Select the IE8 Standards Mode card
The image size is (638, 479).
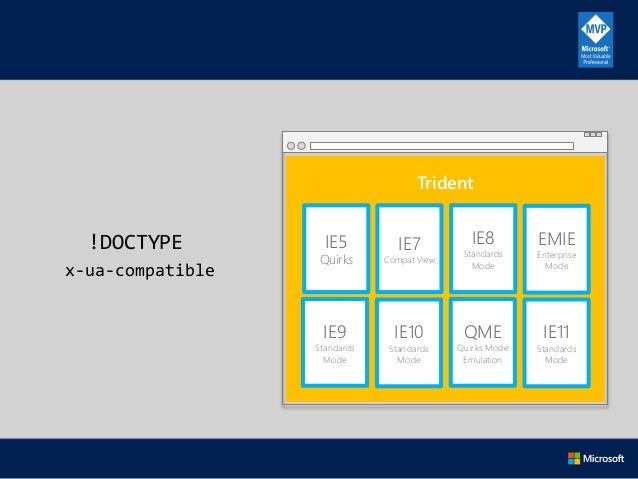click(483, 249)
